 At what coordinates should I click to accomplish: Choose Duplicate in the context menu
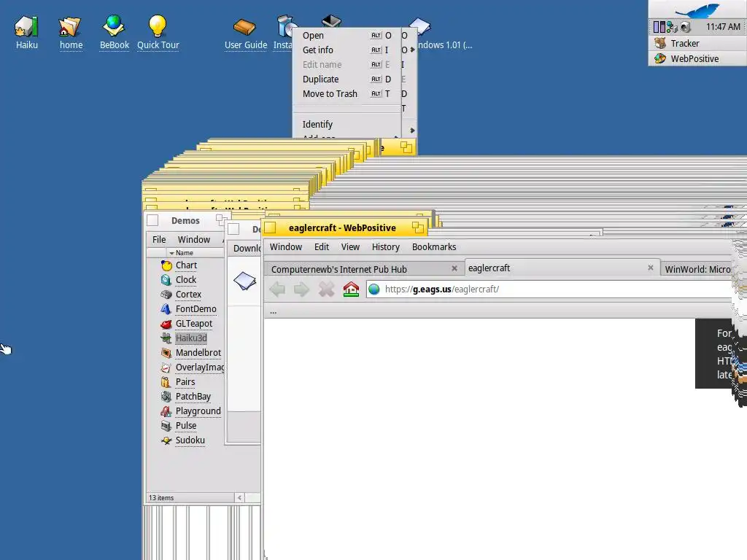point(347,79)
